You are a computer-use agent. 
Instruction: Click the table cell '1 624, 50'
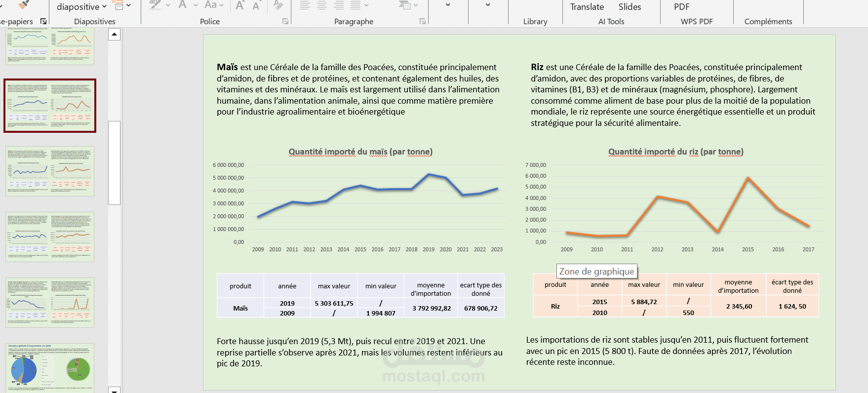(x=792, y=306)
